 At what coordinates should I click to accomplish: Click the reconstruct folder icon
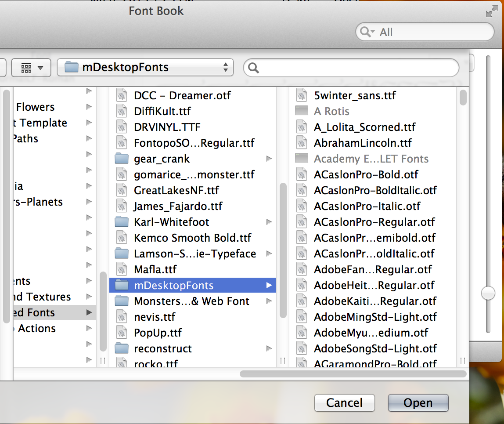pyautogui.click(x=122, y=348)
